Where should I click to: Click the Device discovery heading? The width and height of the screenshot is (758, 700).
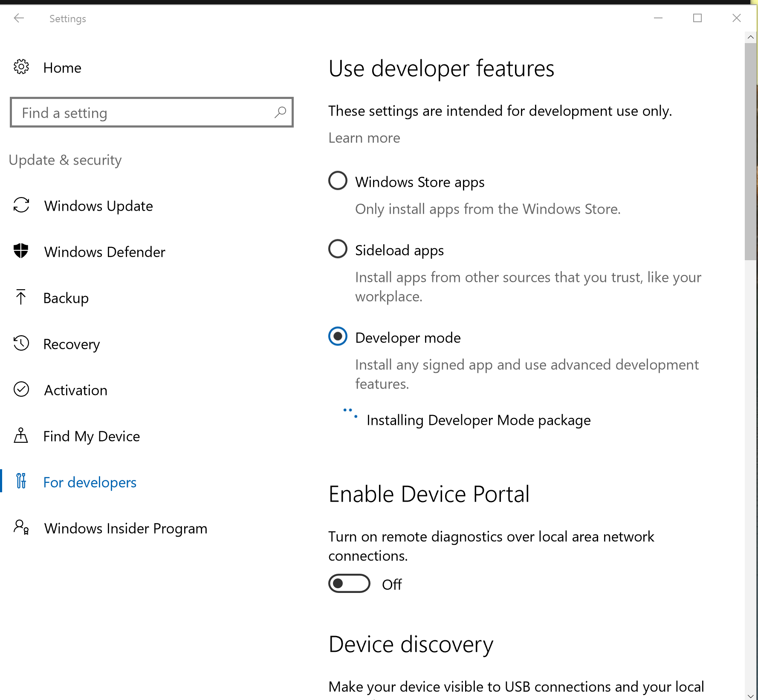coord(411,644)
